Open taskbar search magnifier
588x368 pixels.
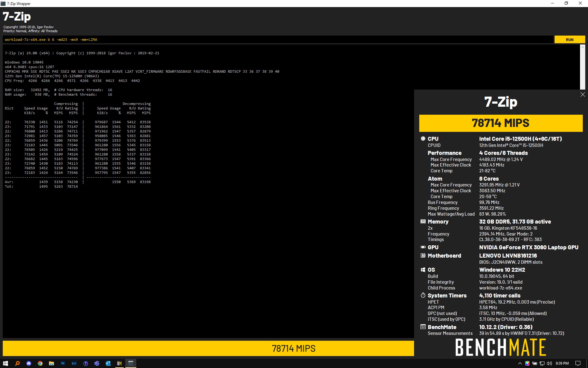[17, 363]
